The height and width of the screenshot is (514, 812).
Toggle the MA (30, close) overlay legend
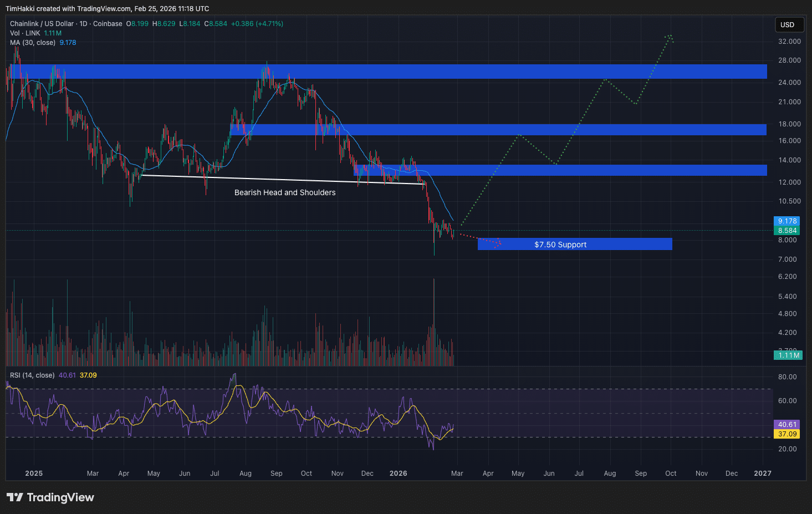[34, 42]
